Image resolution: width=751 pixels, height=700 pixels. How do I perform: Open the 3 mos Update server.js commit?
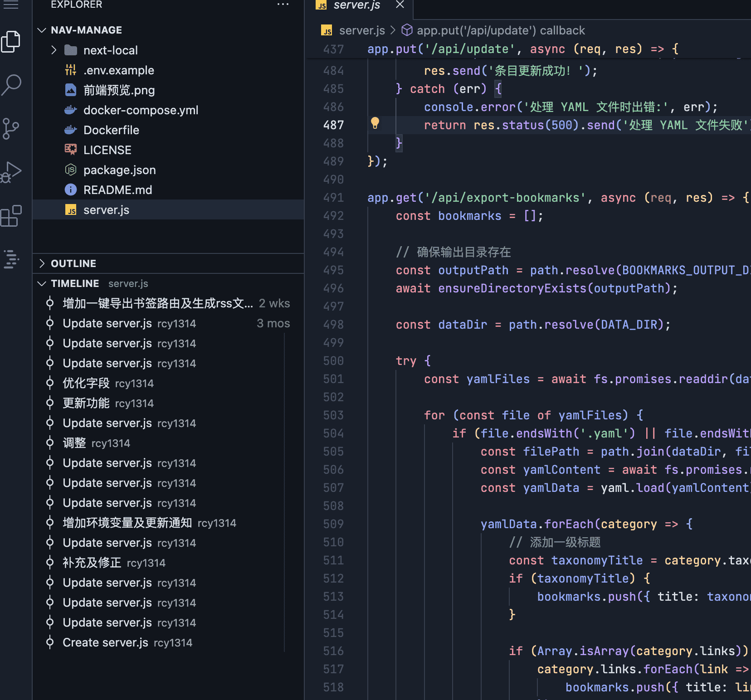click(168, 323)
